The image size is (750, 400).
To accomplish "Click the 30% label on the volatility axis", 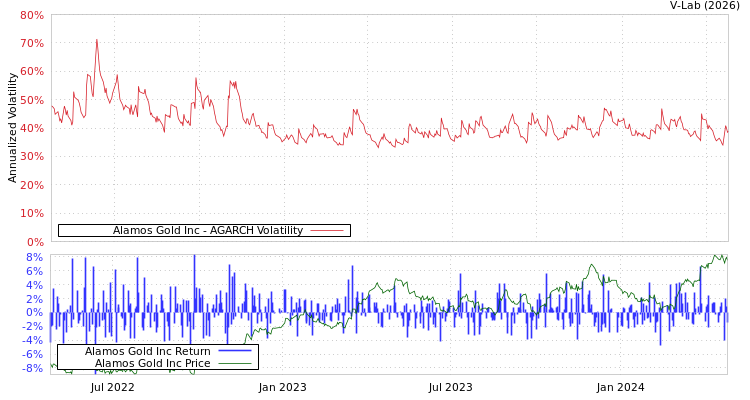I will [x=32, y=157].
